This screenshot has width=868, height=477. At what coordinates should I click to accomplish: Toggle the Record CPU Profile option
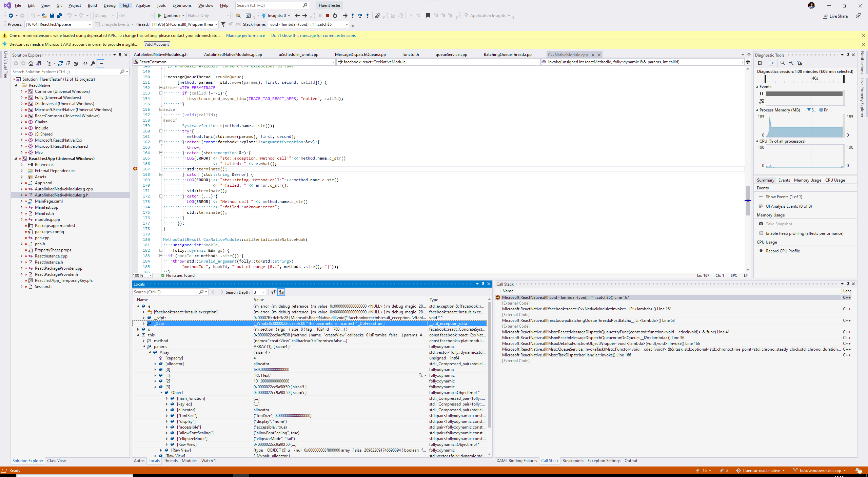click(x=782, y=251)
